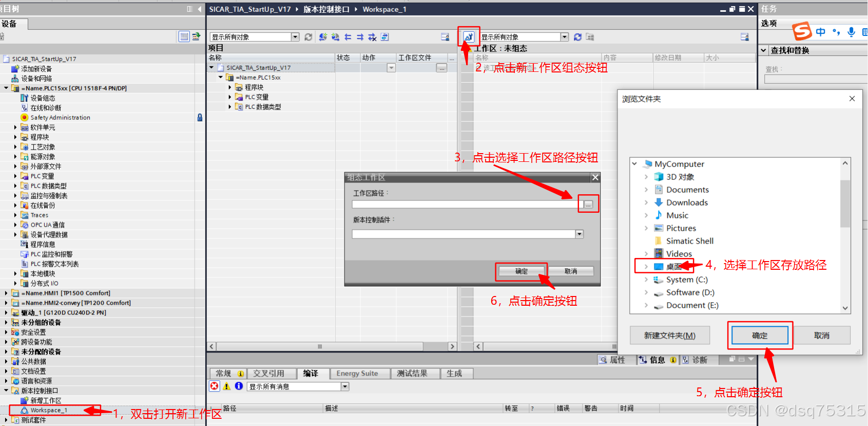The image size is (868, 426).
Task: Click 取消 in the 组态工作区 dialog
Action: pos(570,271)
